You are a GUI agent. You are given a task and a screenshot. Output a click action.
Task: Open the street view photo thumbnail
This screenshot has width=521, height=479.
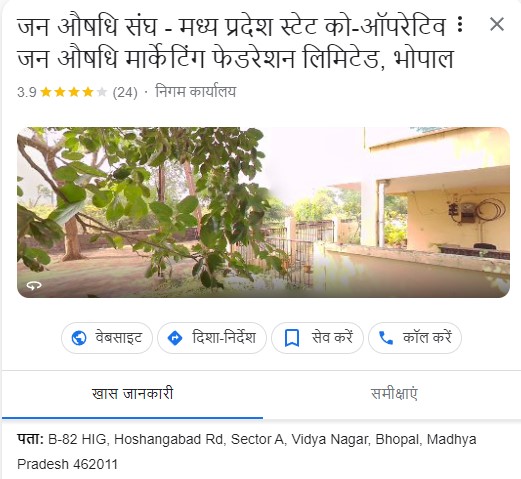coord(263,212)
